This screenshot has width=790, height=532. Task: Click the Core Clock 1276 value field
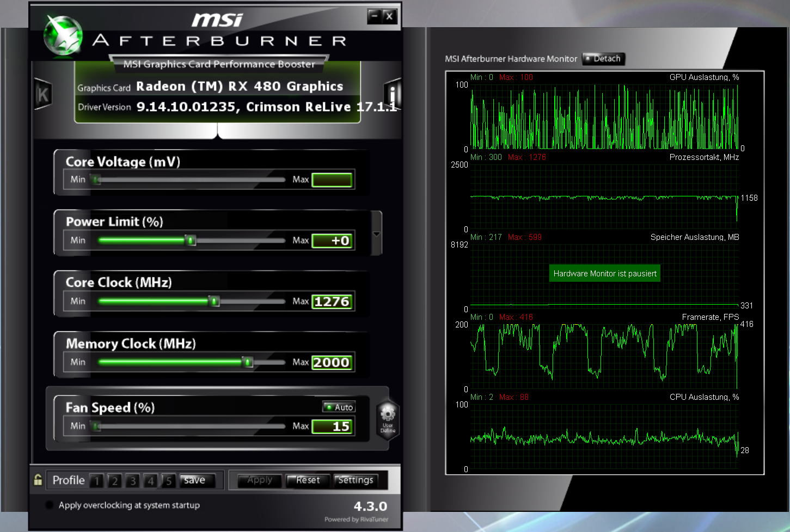click(x=332, y=301)
